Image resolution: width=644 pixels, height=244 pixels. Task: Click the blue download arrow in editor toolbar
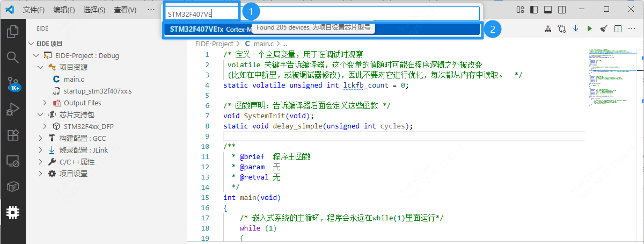575,28
